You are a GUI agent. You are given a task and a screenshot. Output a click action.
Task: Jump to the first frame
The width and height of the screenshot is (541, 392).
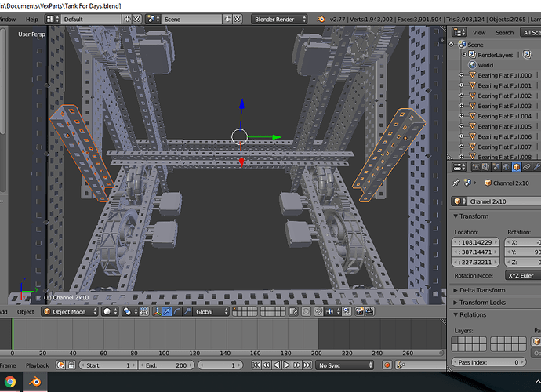pos(256,365)
